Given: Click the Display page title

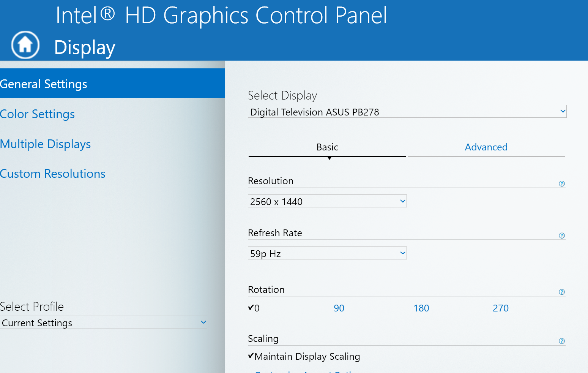Looking at the screenshot, I should point(85,48).
